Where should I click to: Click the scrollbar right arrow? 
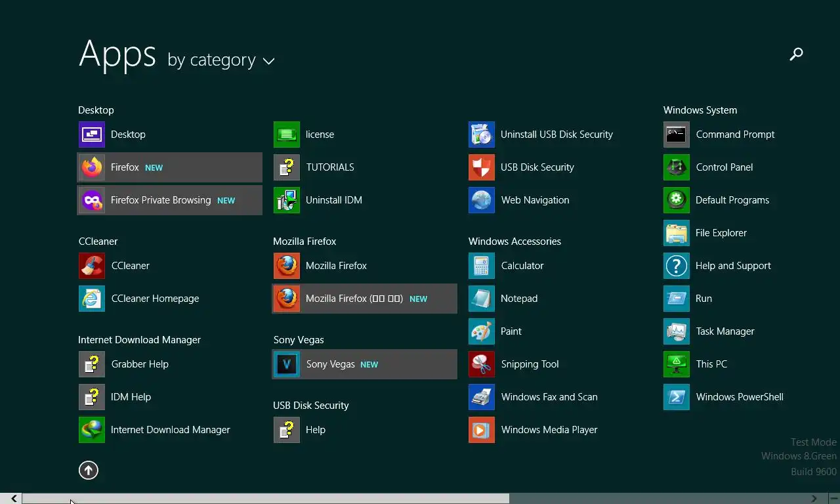click(814, 499)
